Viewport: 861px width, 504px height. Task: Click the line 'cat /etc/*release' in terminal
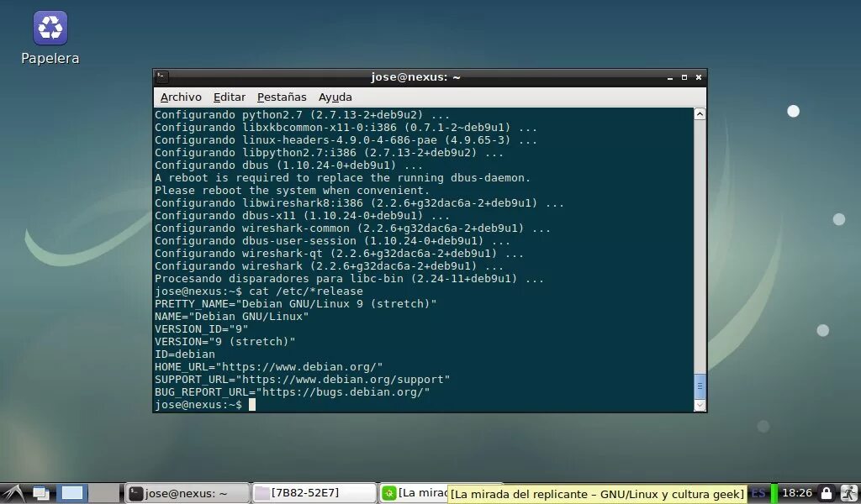[x=306, y=291]
